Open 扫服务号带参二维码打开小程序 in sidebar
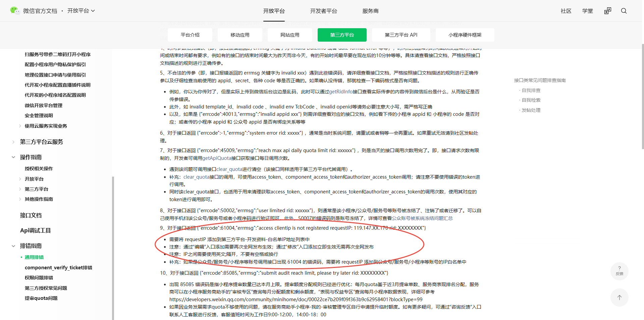 coord(58,54)
